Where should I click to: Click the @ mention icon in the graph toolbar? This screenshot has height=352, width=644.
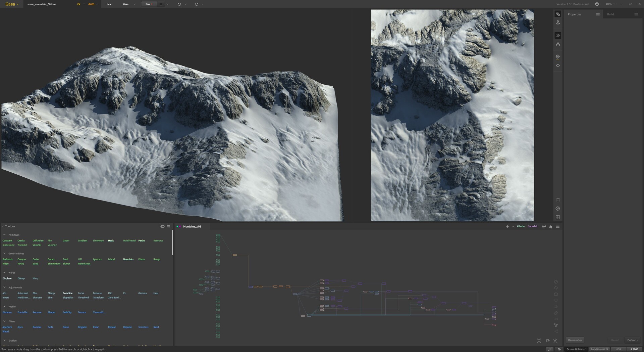(544, 226)
